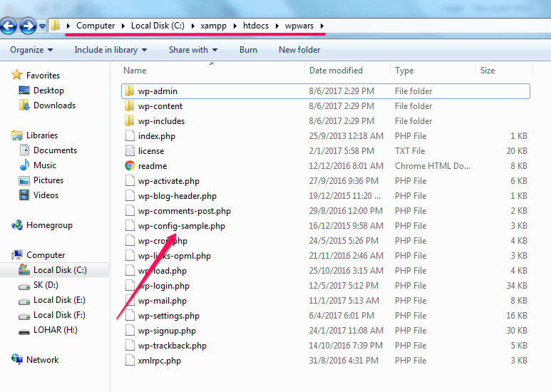Click the Local Disk (F:) drive icon
Screen dimensions: 551x392
tap(24, 316)
